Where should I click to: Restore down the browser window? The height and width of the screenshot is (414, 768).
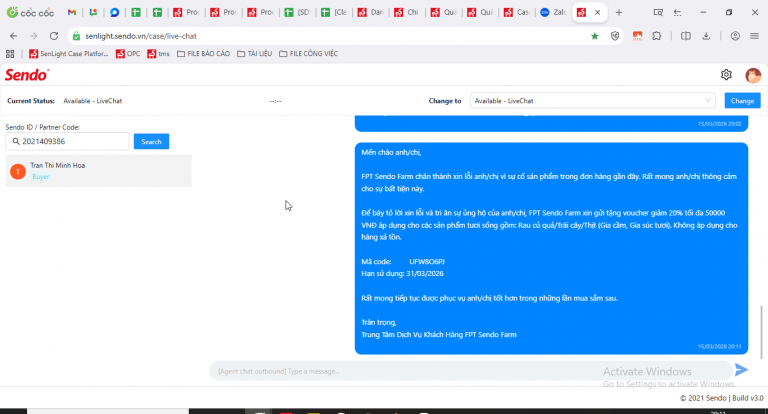click(729, 13)
